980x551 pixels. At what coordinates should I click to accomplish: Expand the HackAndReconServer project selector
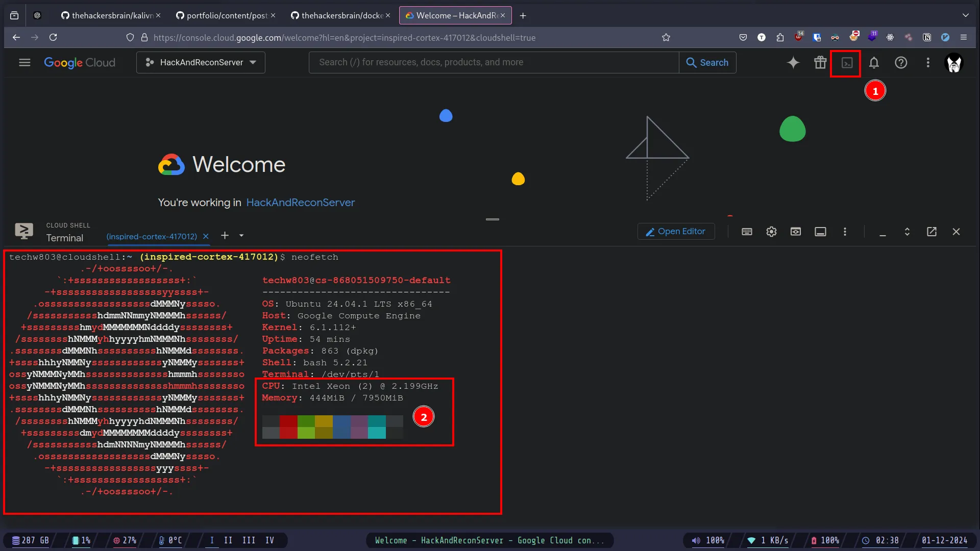(x=201, y=62)
